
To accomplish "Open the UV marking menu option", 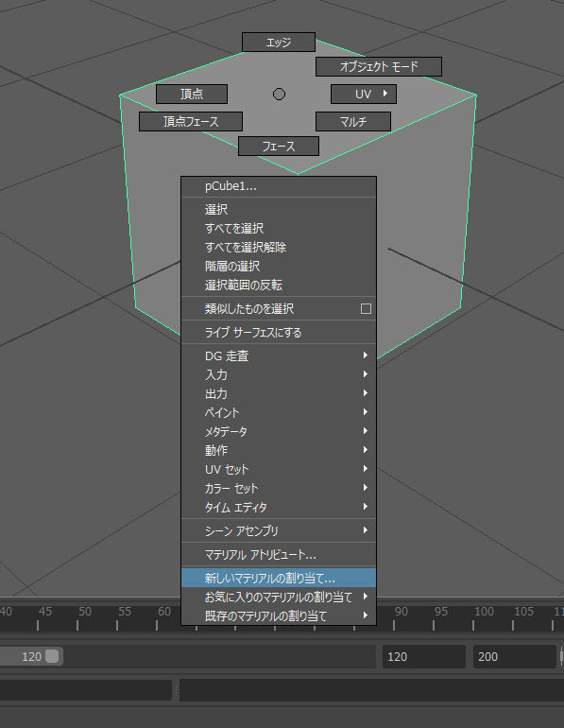I will (364, 95).
